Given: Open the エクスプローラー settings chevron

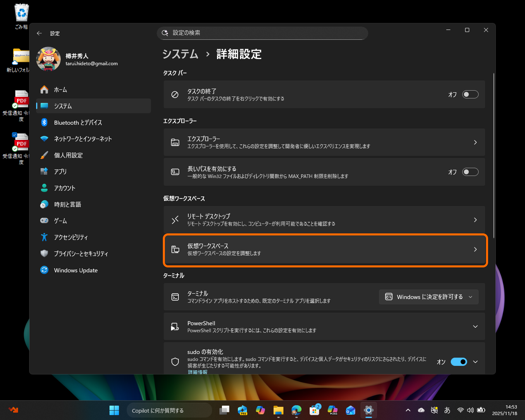Looking at the screenshot, I should [475, 142].
